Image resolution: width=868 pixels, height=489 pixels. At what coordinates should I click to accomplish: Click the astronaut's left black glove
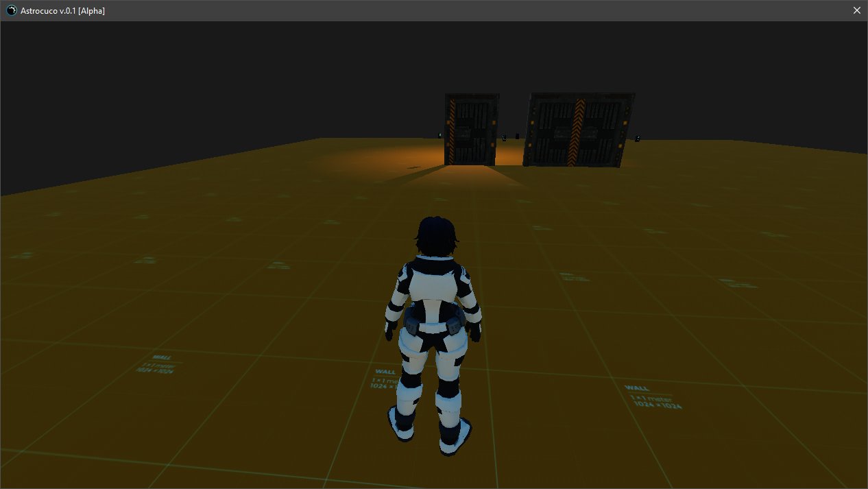click(x=391, y=331)
